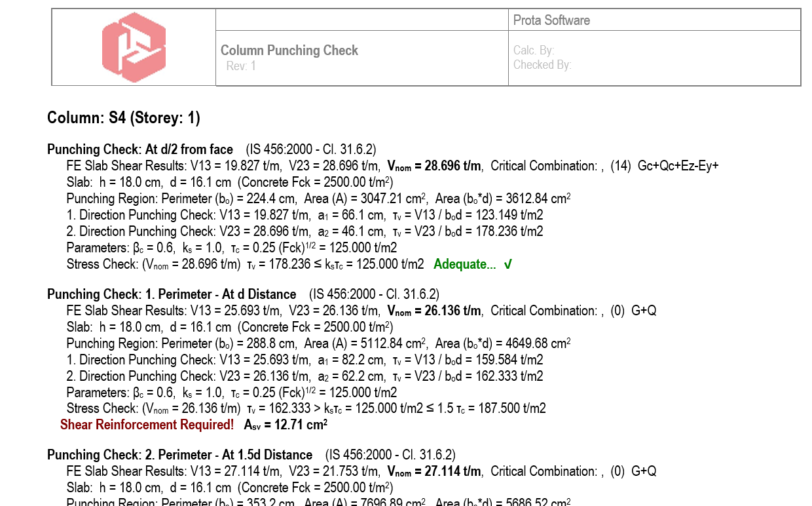Click the "(14) Gc+Qc+Ez-Ey+" critical combination text
The width and height of the screenshot is (812, 506).
click(664, 166)
